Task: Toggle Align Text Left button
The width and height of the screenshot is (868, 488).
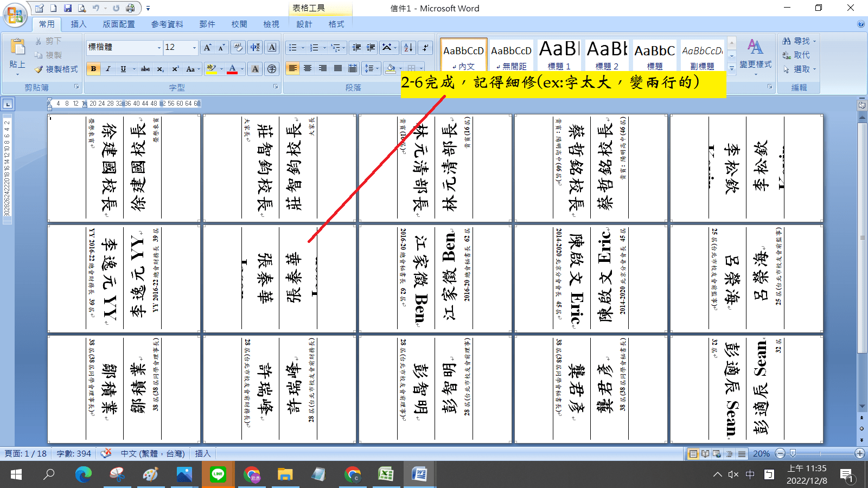Action: [293, 68]
